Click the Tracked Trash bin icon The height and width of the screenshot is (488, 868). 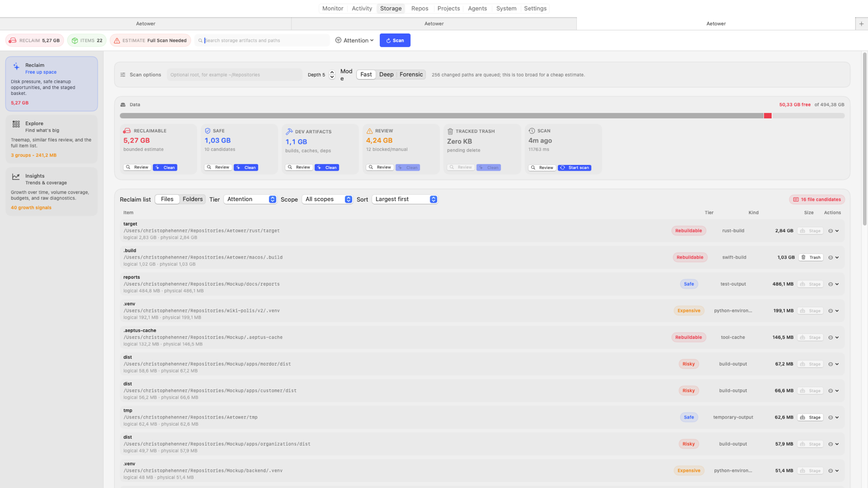pyautogui.click(x=450, y=131)
